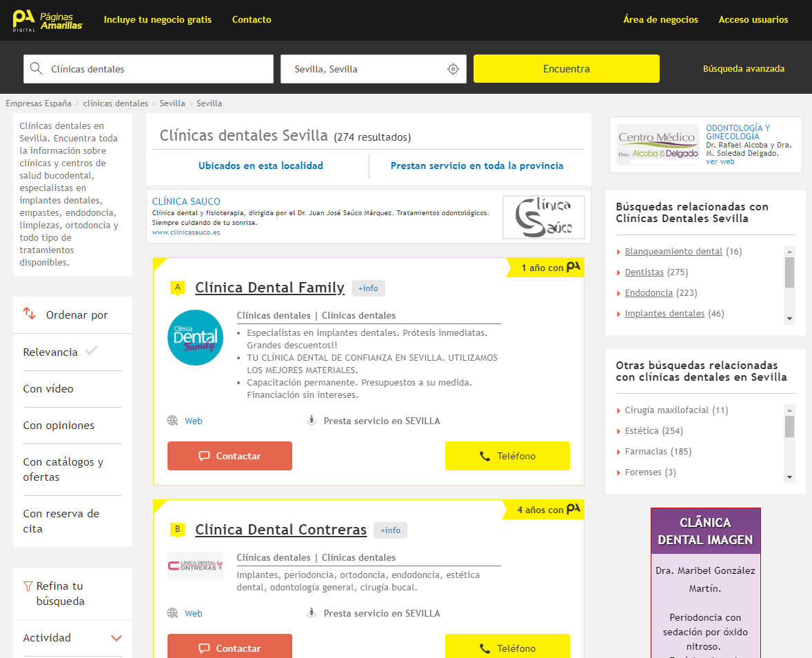Click the magnifier icon in search field
The height and width of the screenshot is (658, 812).
click(x=37, y=69)
